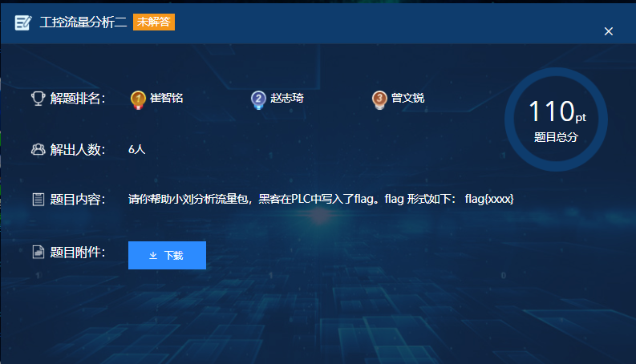Image resolution: width=636 pixels, height=364 pixels.
Task: Select second-ranked solver 赵志琦
Action: (287, 98)
